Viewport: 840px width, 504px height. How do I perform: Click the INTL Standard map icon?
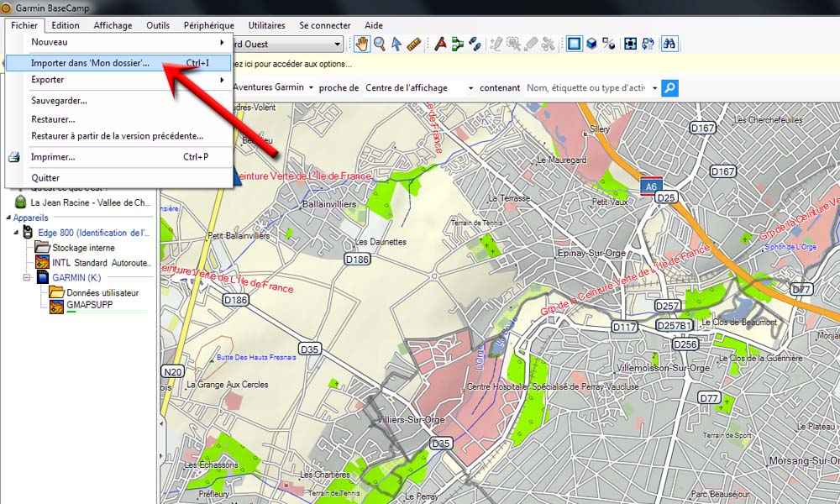(42, 262)
